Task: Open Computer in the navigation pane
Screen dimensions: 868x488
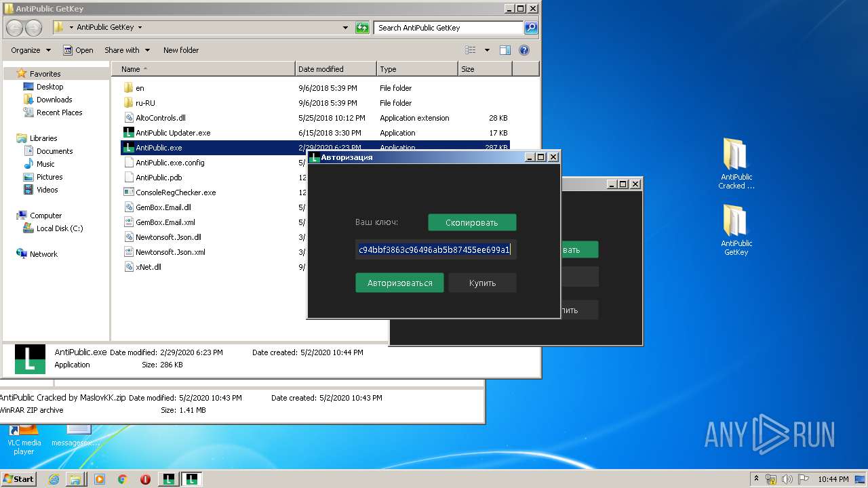Action: point(45,216)
